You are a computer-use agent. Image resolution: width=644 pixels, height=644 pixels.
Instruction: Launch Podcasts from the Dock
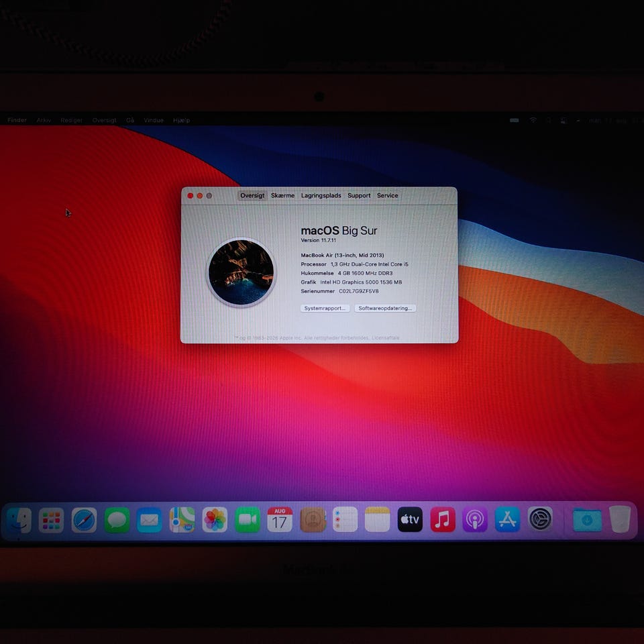475,520
